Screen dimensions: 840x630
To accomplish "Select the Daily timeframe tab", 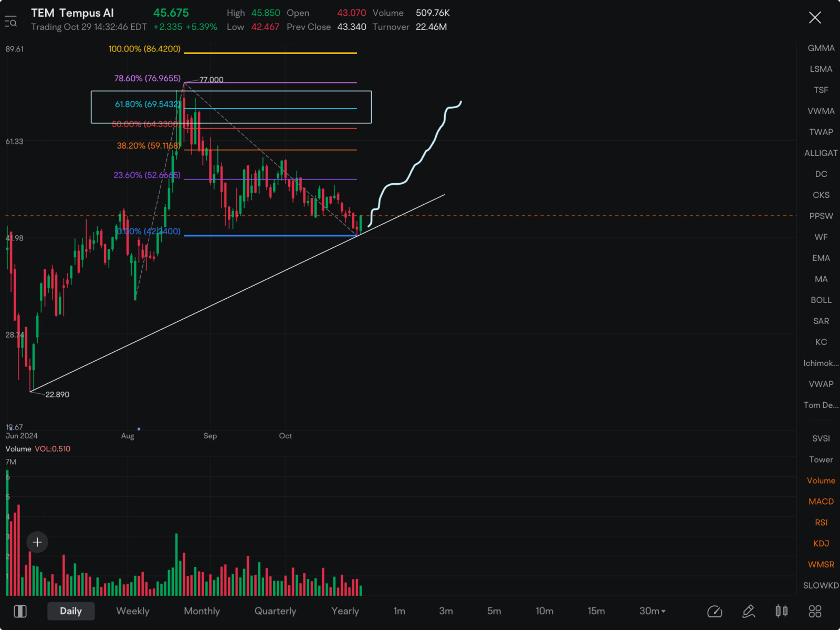I will (71, 611).
